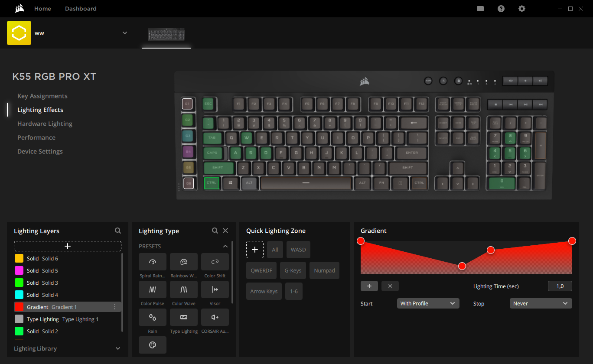The height and width of the screenshot is (364, 593).
Task: Select the Numpad lighting zone
Action: click(324, 270)
